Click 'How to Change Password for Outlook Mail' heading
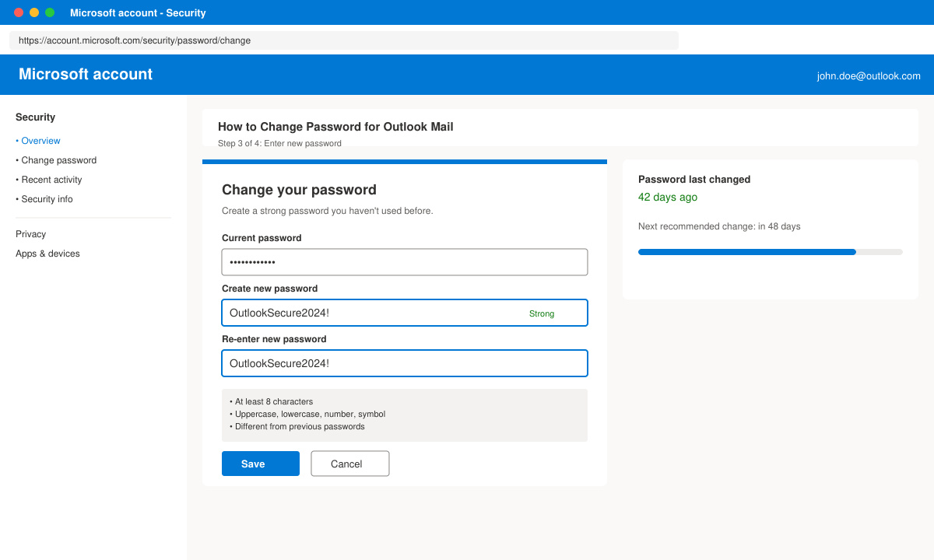 pos(335,127)
